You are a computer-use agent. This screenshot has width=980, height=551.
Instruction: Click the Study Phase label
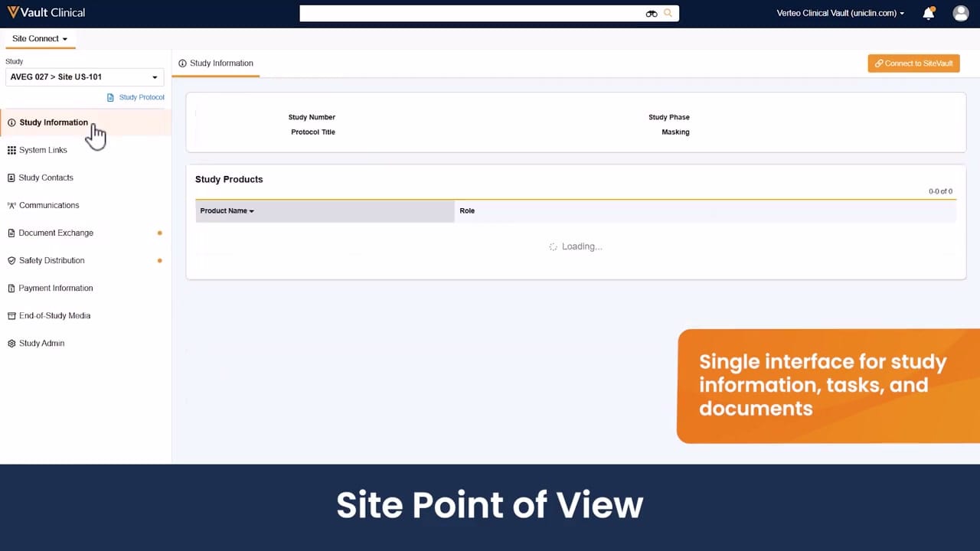point(669,117)
